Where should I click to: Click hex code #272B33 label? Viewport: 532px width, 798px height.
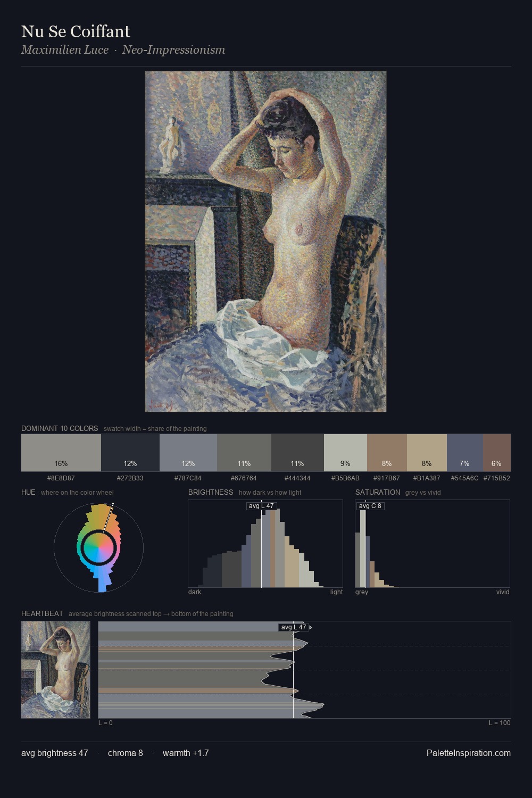130,478
